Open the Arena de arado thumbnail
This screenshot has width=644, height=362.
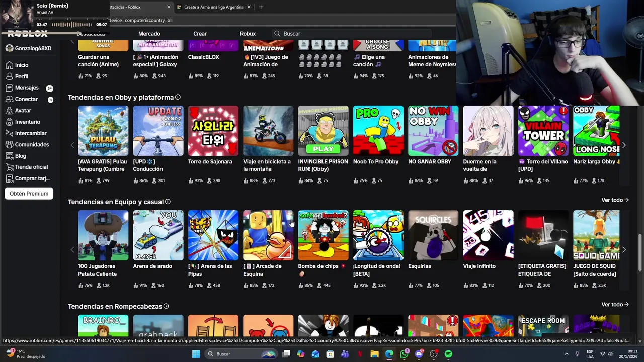click(x=158, y=235)
